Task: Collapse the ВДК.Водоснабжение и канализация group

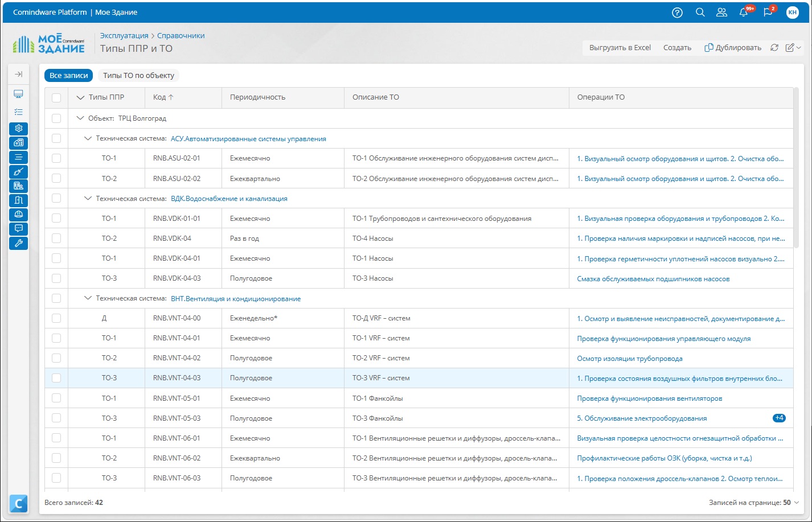Action: point(88,199)
